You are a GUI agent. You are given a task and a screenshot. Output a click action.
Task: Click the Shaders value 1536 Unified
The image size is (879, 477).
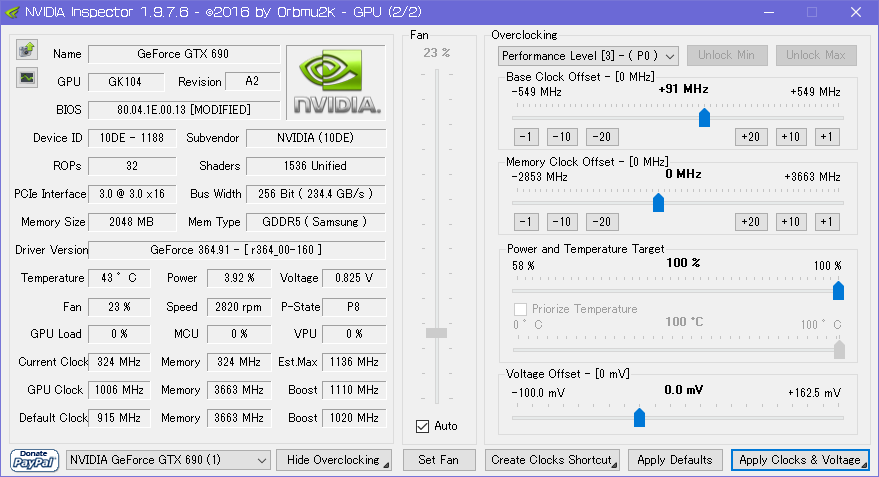tap(316, 166)
